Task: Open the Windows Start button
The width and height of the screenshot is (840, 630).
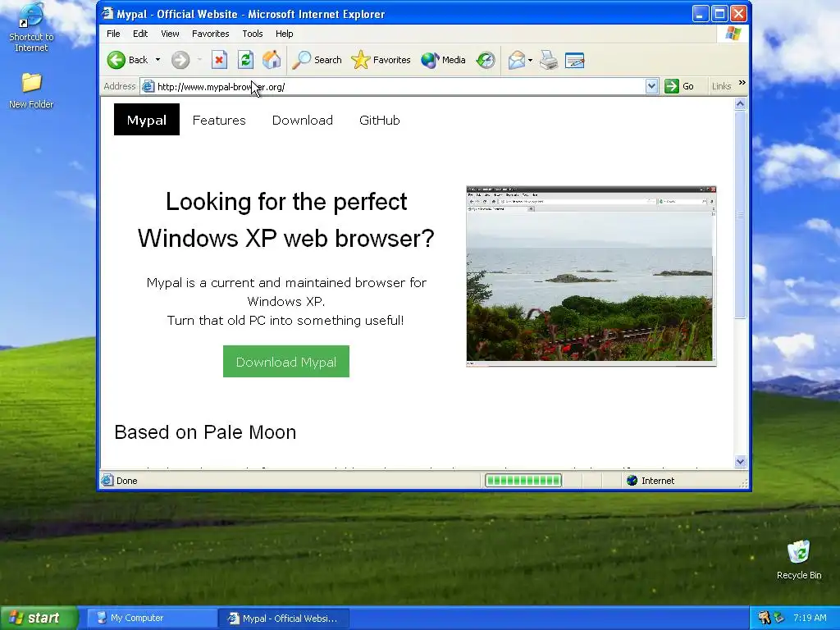Action: (39, 618)
